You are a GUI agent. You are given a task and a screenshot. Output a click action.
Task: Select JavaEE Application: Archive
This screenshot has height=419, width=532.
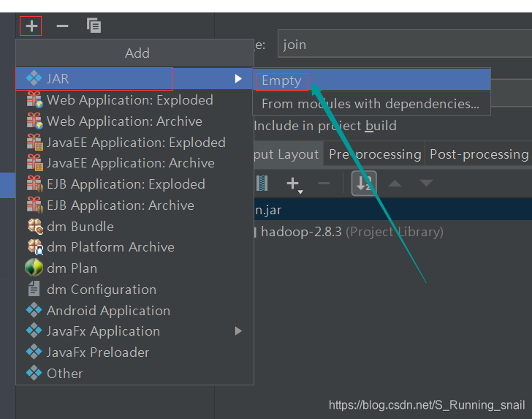pyautogui.click(x=134, y=163)
